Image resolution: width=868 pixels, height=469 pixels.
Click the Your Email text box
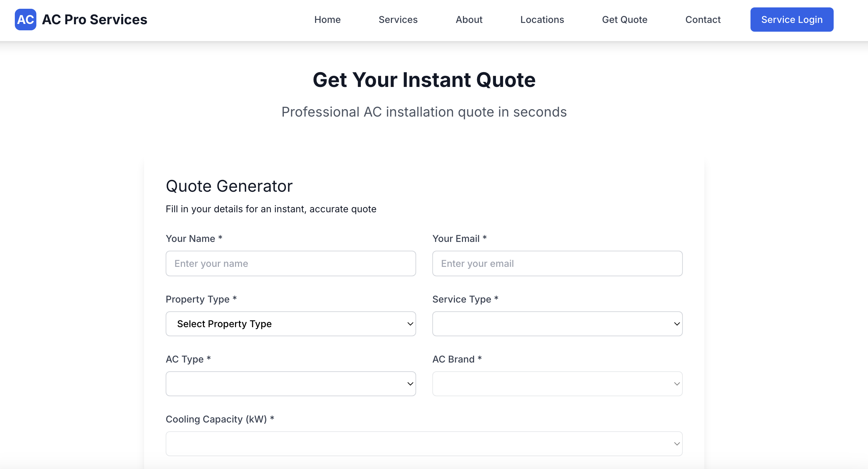point(557,263)
